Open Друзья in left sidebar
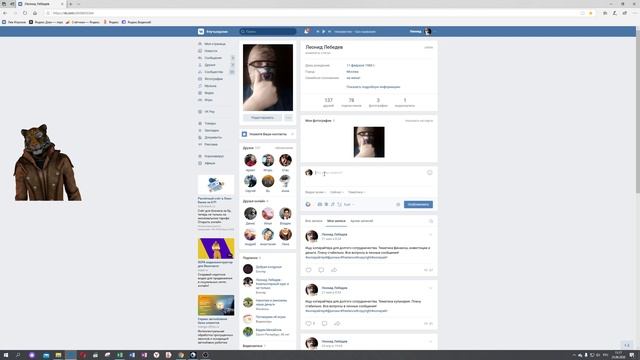640x360 pixels. coord(210,65)
